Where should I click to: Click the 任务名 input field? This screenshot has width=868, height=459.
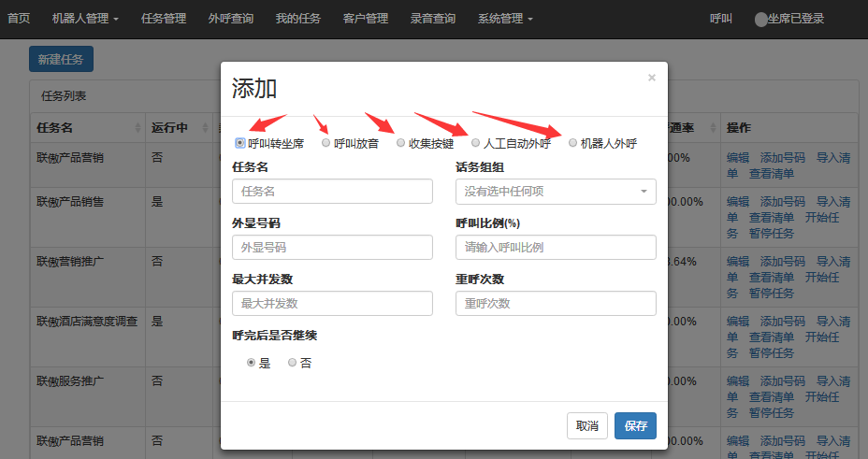click(x=332, y=192)
